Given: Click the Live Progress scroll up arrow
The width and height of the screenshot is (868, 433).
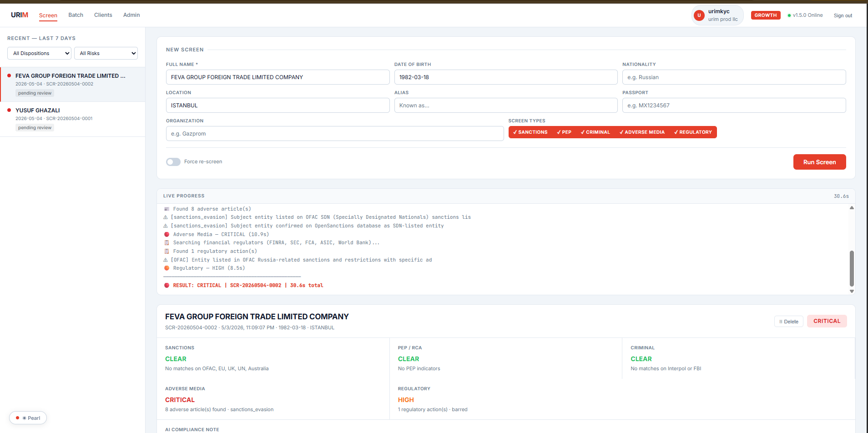Looking at the screenshot, I should (852, 208).
